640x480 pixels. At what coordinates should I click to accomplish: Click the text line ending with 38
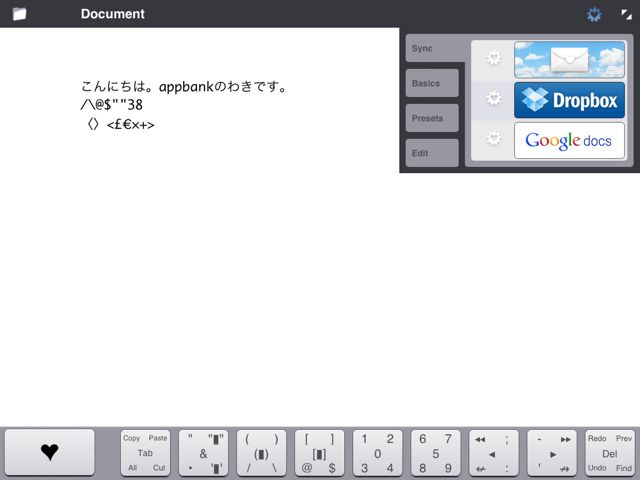click(111, 105)
